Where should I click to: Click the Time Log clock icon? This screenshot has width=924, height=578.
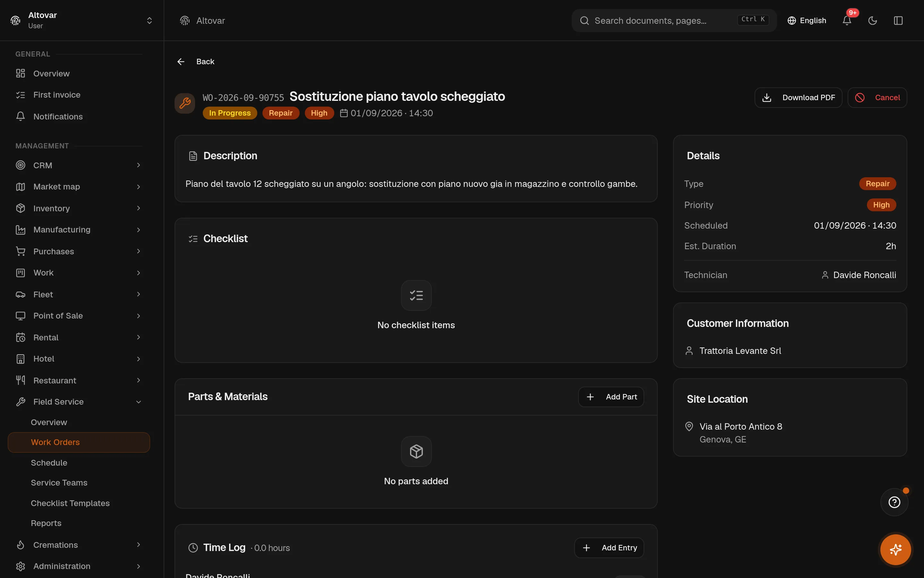point(193,548)
